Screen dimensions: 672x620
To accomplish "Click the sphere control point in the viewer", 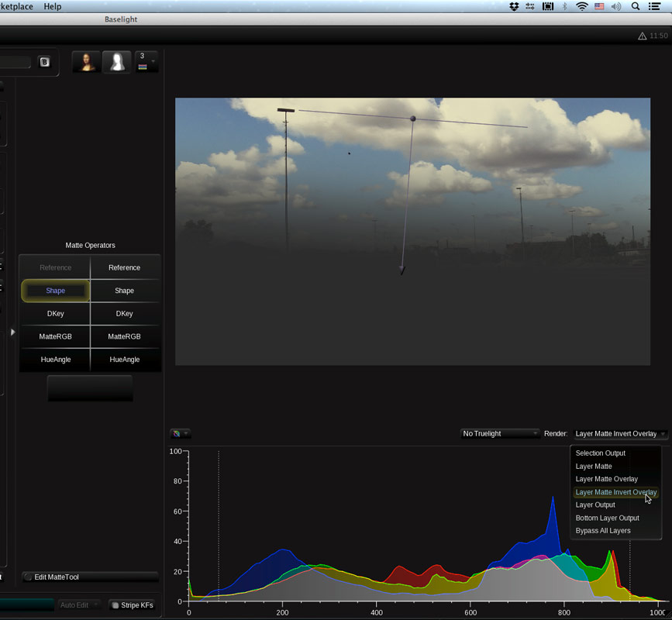I will click(413, 119).
